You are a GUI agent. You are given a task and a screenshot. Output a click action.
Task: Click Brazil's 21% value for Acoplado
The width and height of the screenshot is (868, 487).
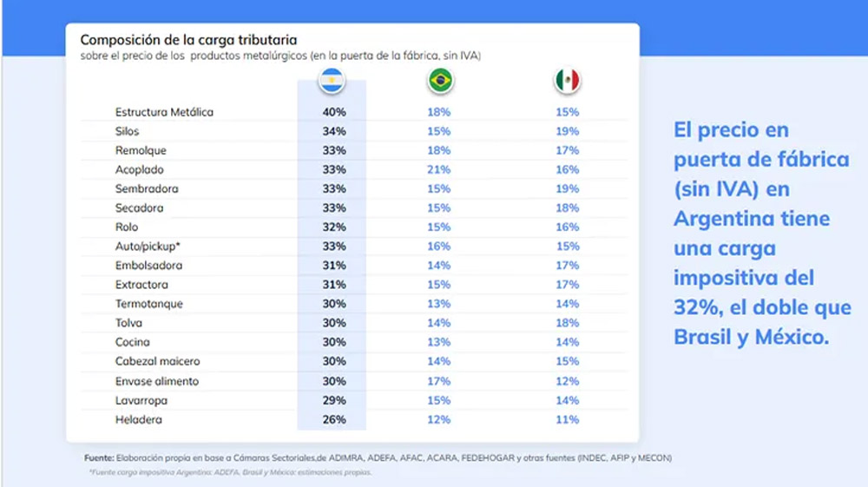tap(439, 169)
